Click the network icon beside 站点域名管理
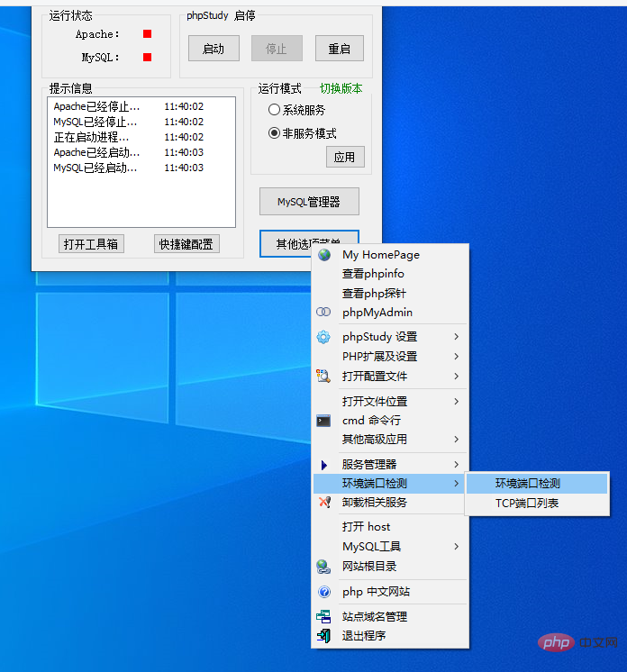Image resolution: width=627 pixels, height=672 pixels. coord(323,617)
